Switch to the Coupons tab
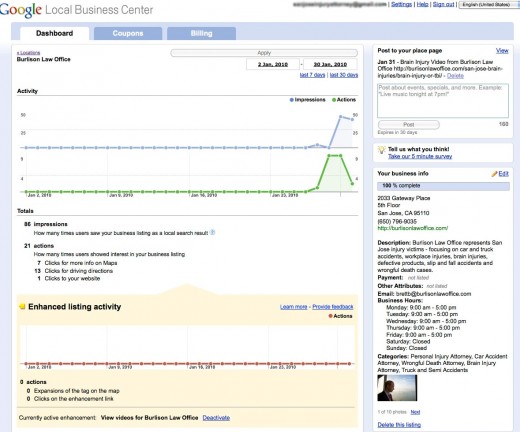The image size is (520, 432). tap(128, 33)
